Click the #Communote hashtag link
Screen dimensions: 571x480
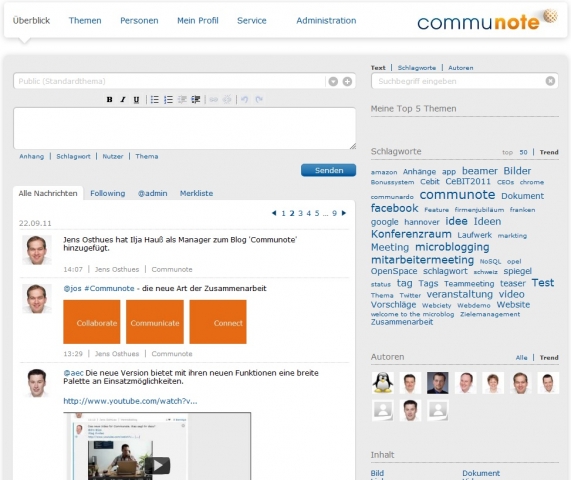pos(109,288)
